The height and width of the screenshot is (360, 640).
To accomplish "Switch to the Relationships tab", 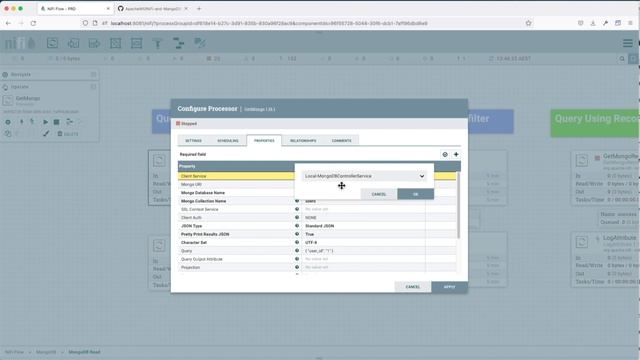I will pyautogui.click(x=303, y=140).
